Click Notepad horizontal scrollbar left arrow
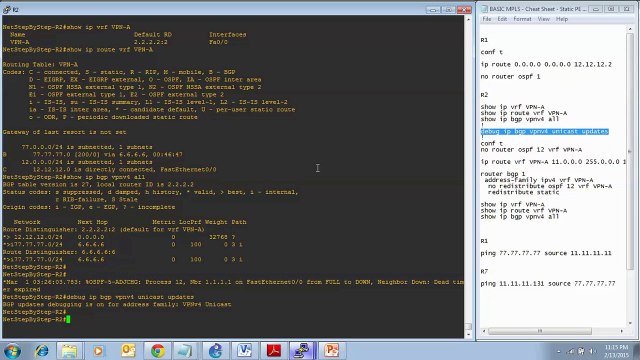The image size is (640, 360). pyautogui.click(x=484, y=331)
